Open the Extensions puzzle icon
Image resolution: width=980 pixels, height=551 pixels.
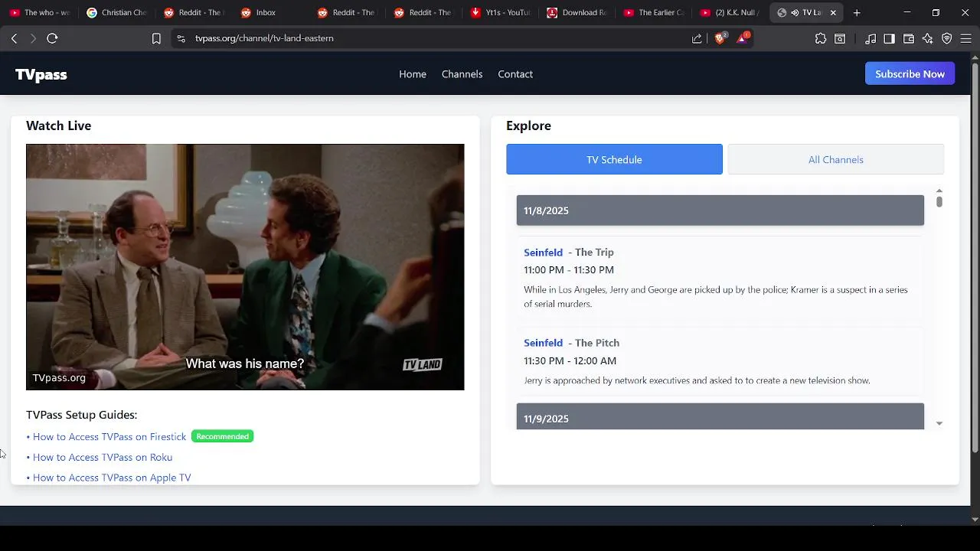(x=821, y=38)
